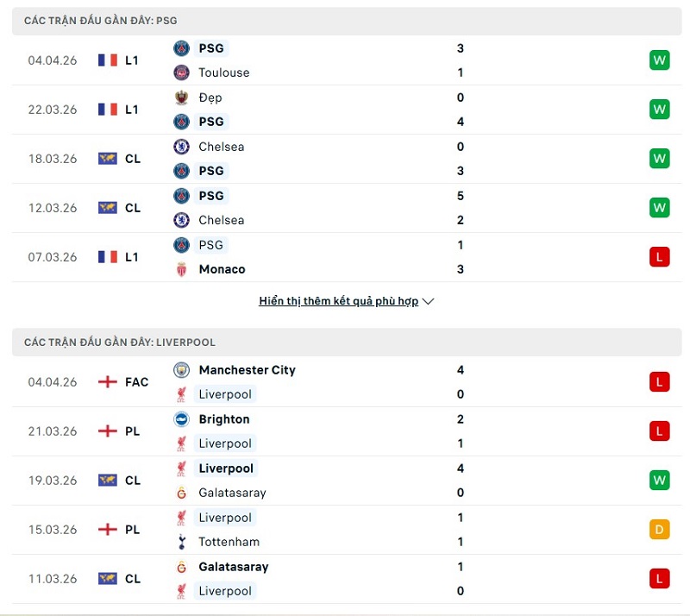Click the red L badge in the Manchester City row
This screenshot has height=616, width=690.
point(659,381)
